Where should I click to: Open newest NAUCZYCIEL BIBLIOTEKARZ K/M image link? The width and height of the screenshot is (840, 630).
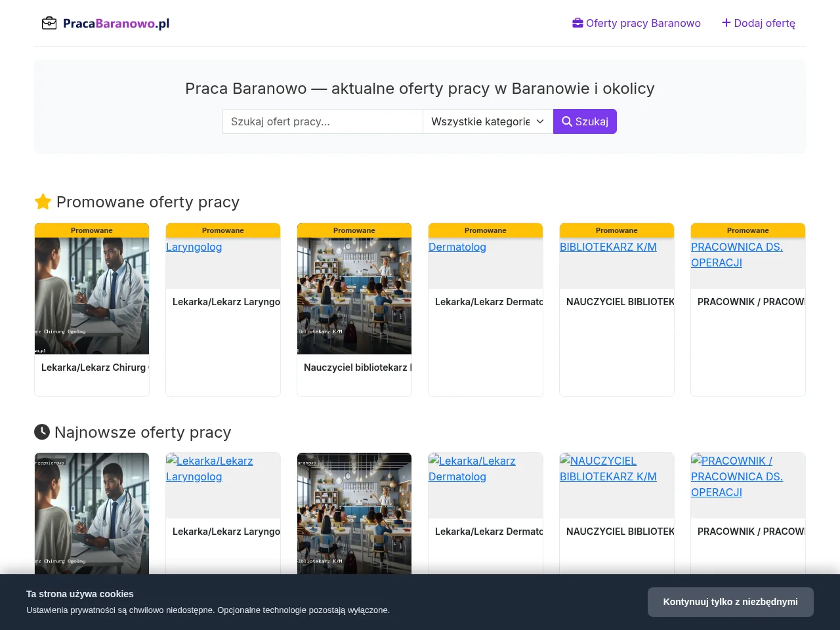click(x=608, y=469)
